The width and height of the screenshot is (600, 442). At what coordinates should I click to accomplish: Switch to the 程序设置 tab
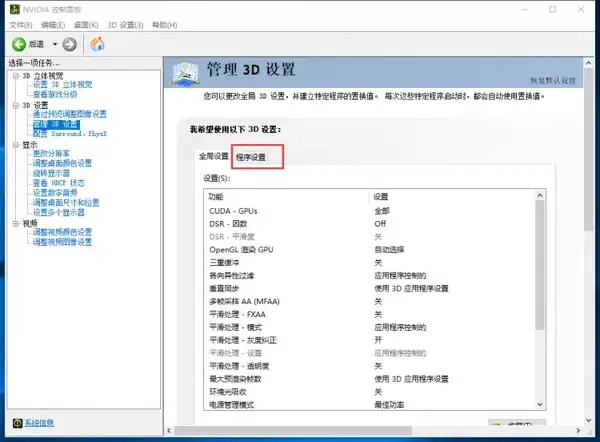click(x=251, y=157)
